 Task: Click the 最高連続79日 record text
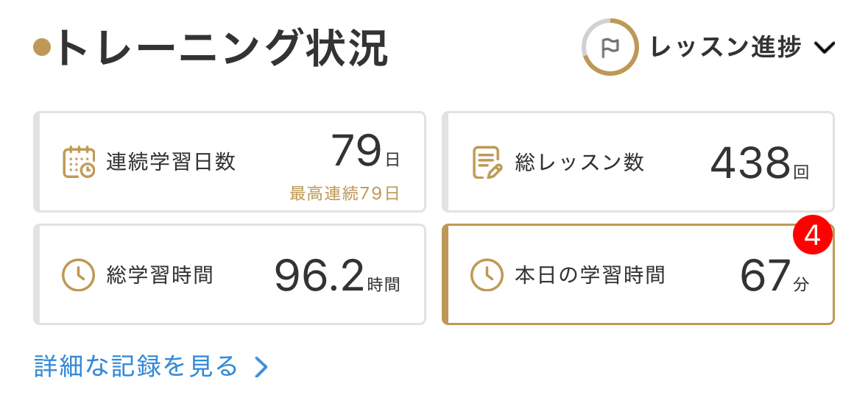pos(345,193)
